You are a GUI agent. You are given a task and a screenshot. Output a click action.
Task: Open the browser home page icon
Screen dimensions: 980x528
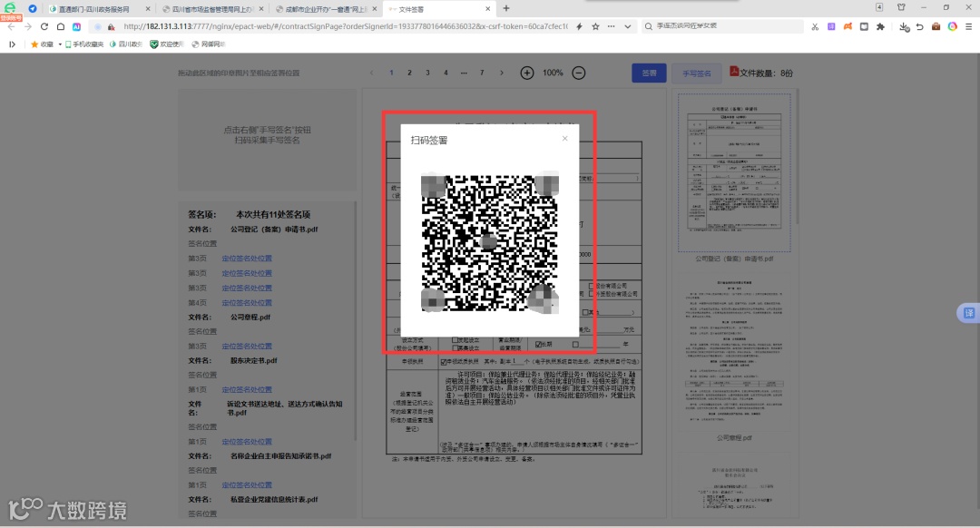(61, 27)
